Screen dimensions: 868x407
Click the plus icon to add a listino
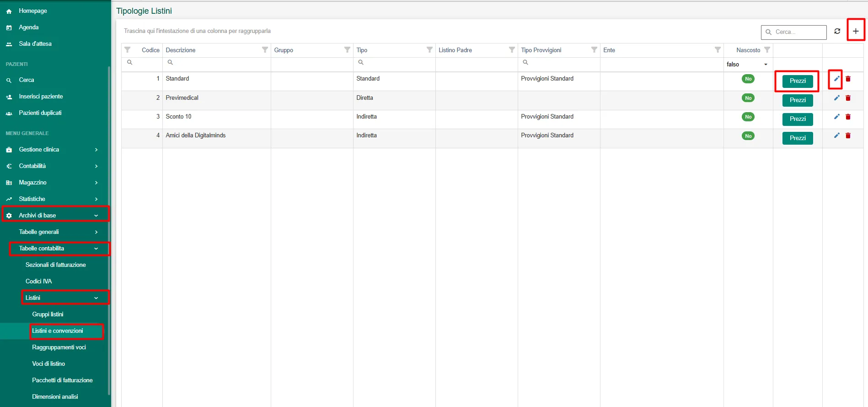[x=855, y=31]
